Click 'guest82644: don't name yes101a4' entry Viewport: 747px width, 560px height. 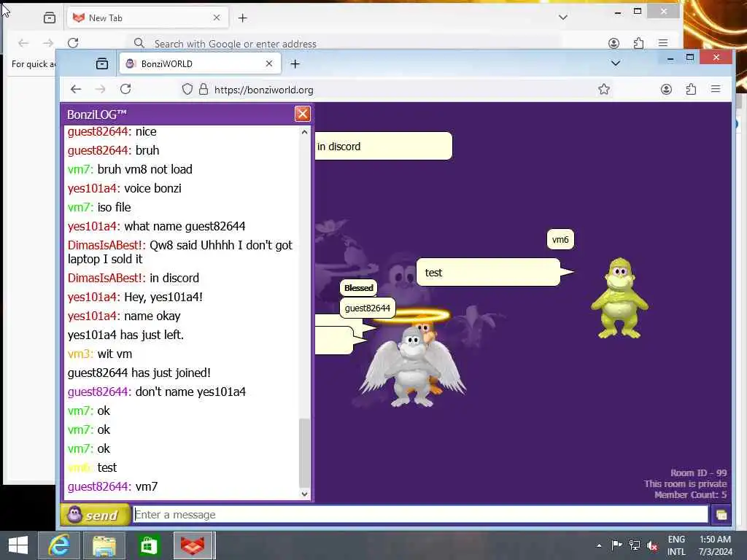(x=157, y=392)
